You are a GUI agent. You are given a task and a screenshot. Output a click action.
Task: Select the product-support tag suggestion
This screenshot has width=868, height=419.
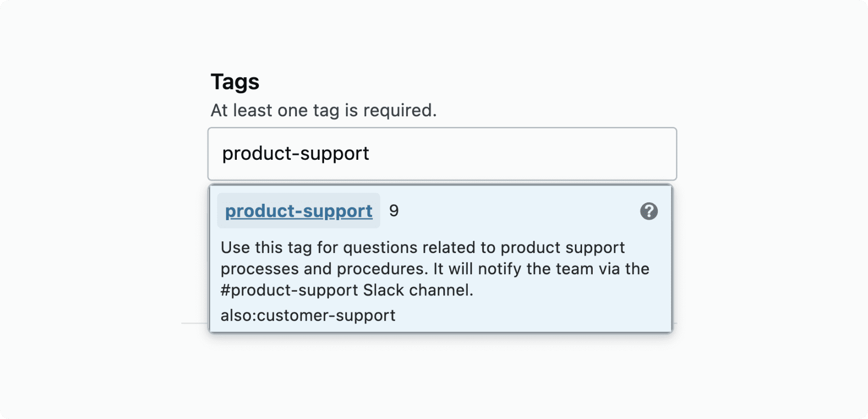click(x=298, y=211)
